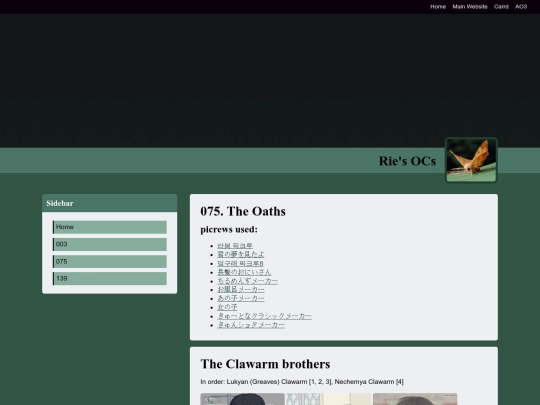Go to the Carrd nav link
Viewport: 540px width, 405px height.
click(x=501, y=7)
